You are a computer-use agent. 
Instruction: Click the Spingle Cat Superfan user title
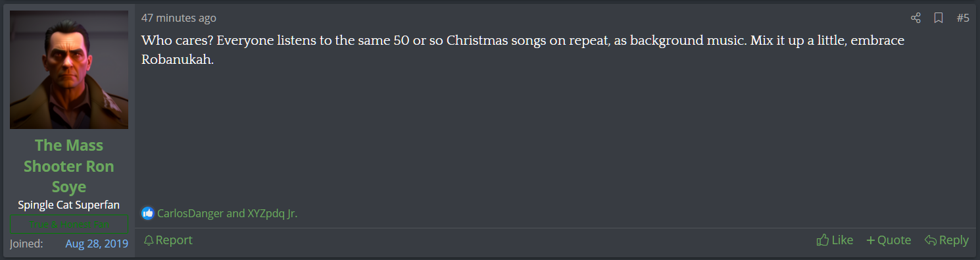click(x=69, y=205)
